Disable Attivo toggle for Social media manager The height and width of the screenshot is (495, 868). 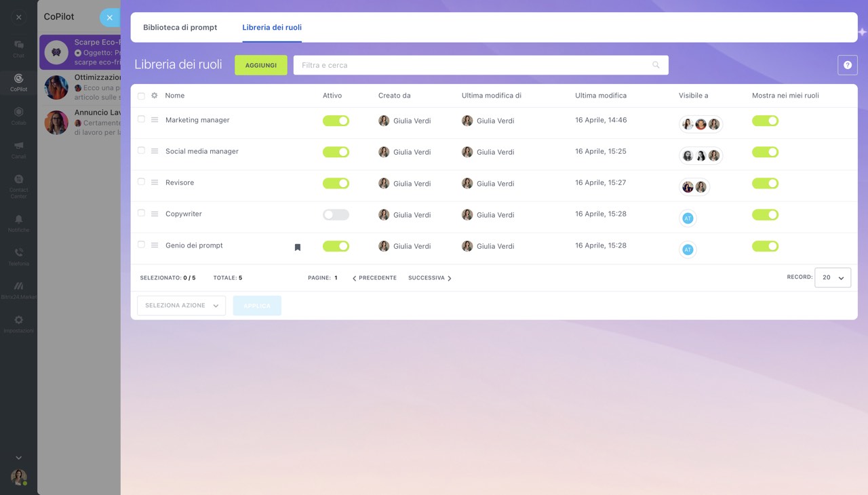point(336,152)
